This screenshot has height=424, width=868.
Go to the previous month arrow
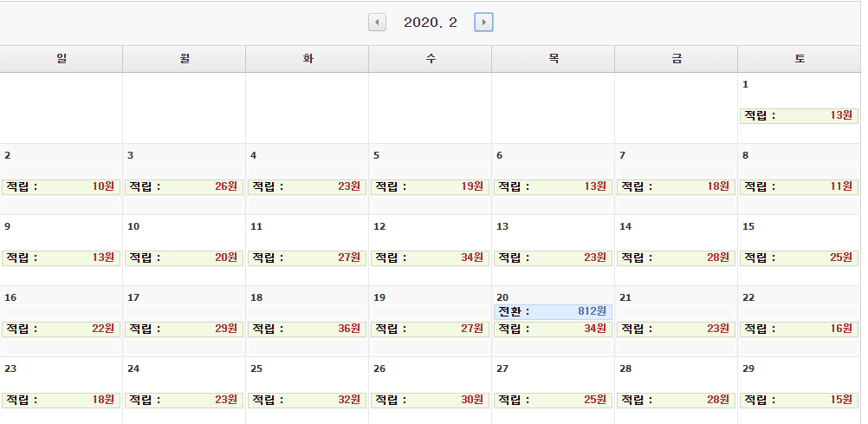pos(377,23)
